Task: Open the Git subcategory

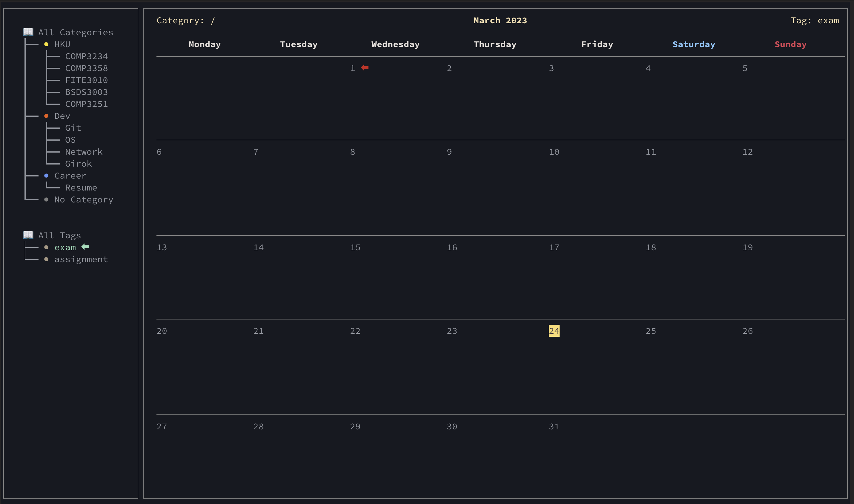Action: tap(73, 128)
